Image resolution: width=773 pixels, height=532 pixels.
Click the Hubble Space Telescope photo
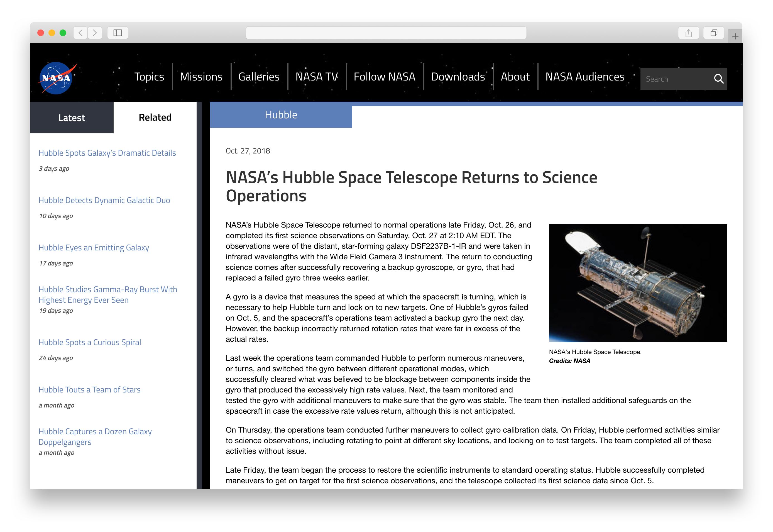638,283
